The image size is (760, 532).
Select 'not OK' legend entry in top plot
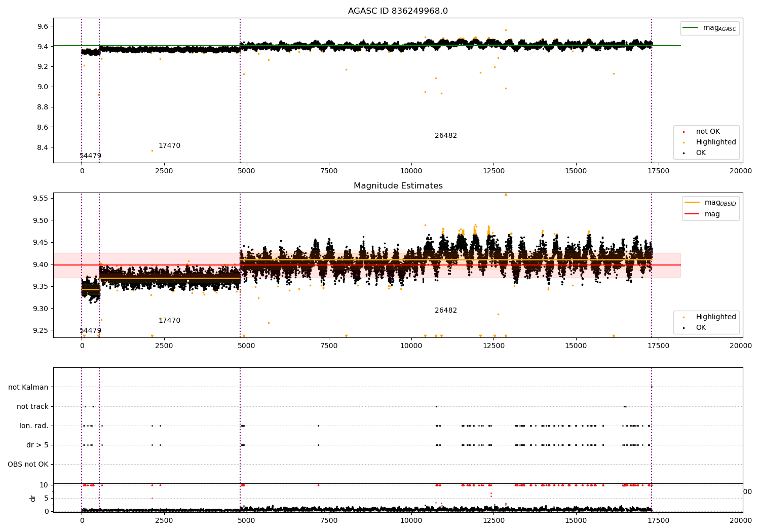708,132
